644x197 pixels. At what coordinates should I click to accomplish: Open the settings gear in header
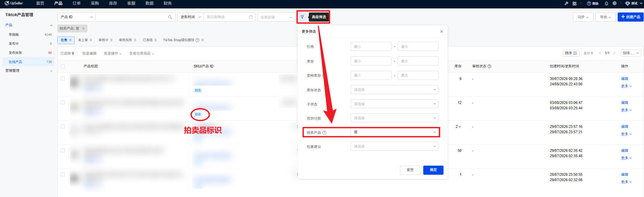click(615, 3)
